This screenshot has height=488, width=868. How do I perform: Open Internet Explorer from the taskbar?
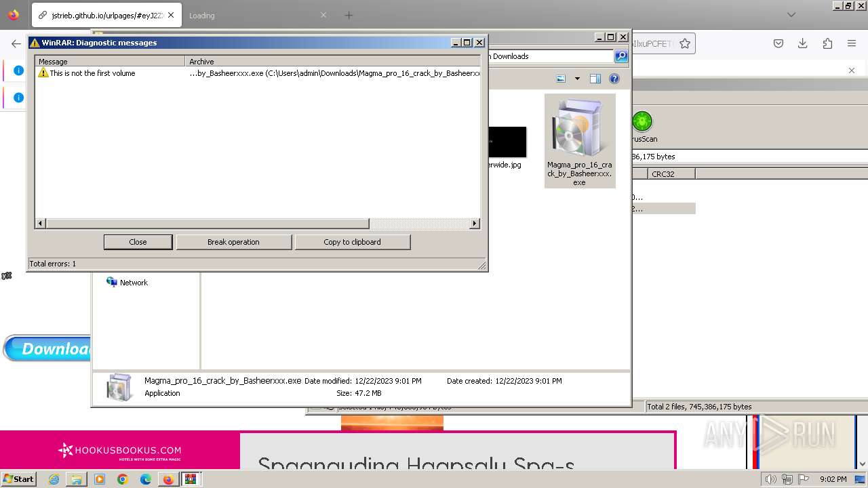(54, 479)
